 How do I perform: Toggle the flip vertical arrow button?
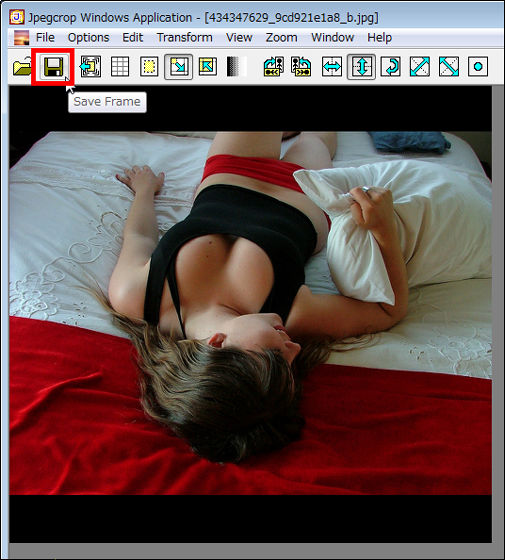361,67
